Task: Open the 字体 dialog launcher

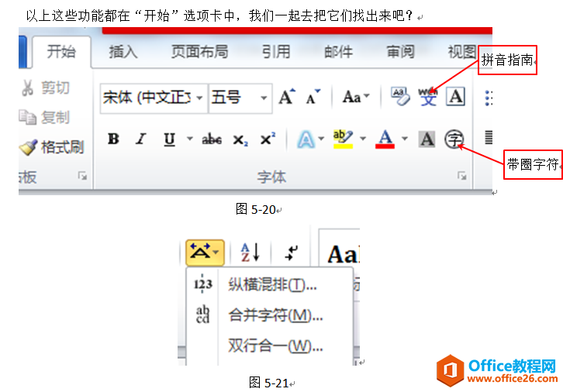Action: tap(462, 176)
